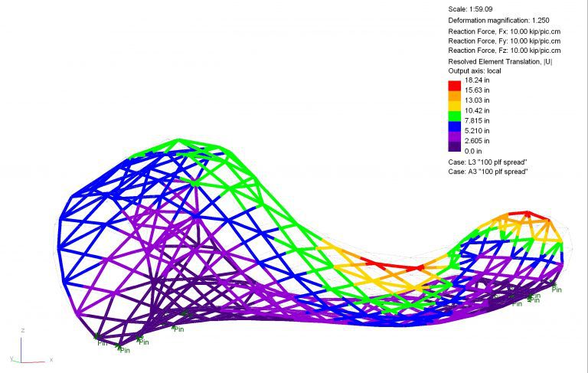The image size is (588, 373).
Task: Click the leftmost Pin support symbol
Action: pyautogui.click(x=99, y=338)
